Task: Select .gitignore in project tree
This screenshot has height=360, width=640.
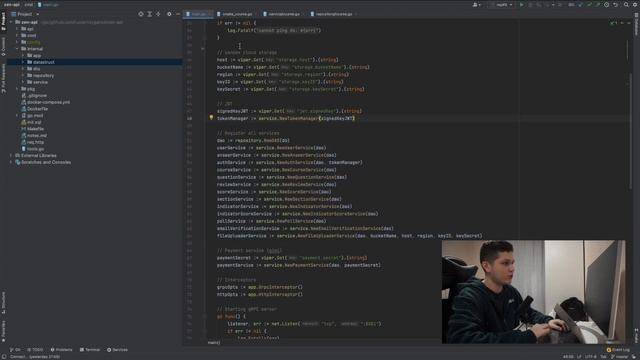Action: pos(34,96)
